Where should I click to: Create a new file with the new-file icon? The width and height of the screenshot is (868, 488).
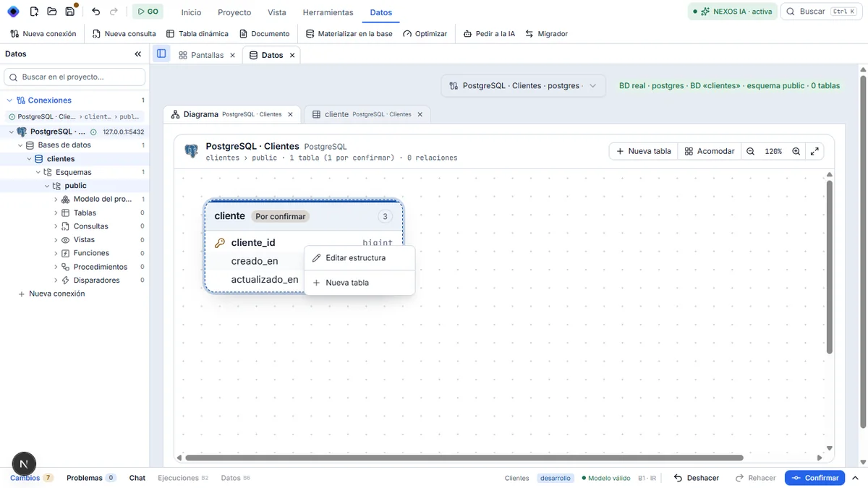point(34,12)
